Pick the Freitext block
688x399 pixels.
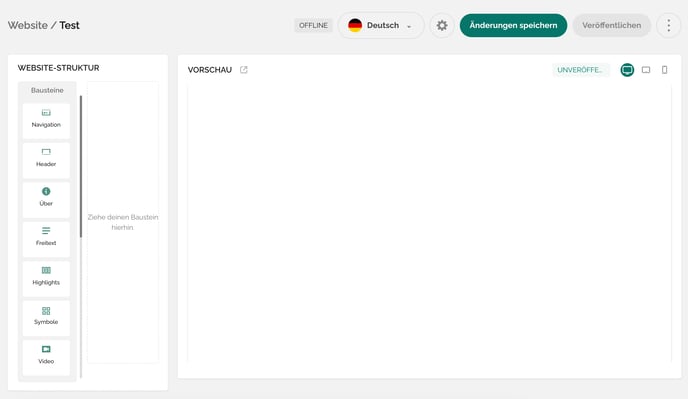click(x=46, y=239)
